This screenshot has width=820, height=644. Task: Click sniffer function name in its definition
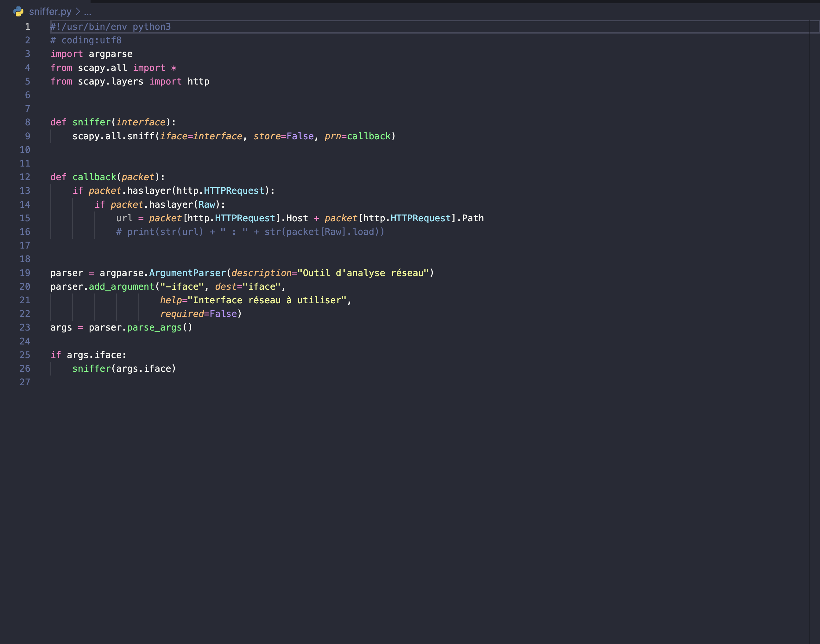point(91,123)
